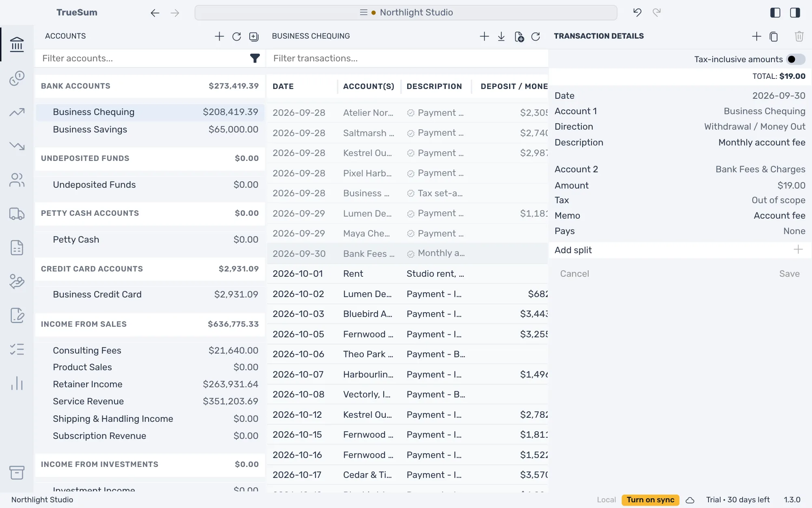Open the downward trend expenses sidebar icon
Screen dimensions: 812x508
click(17, 146)
